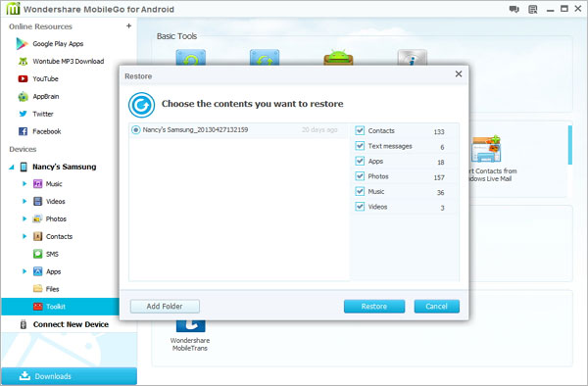
Task: Expand the Photos tree node
Action: [x=24, y=218]
